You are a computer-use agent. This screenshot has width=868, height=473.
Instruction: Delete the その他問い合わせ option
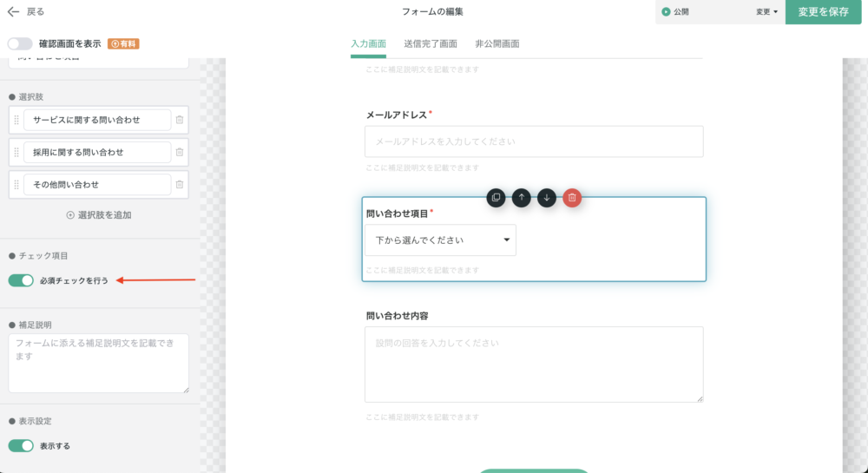point(180,184)
